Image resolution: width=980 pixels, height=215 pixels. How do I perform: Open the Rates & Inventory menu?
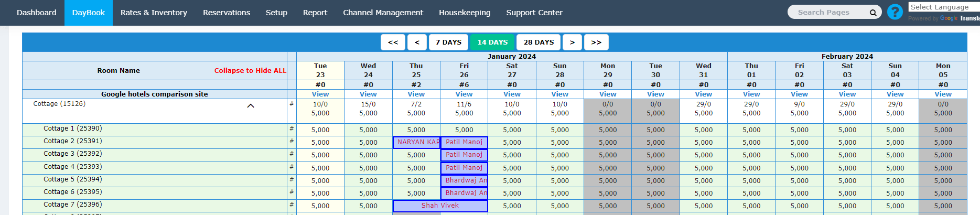point(154,13)
